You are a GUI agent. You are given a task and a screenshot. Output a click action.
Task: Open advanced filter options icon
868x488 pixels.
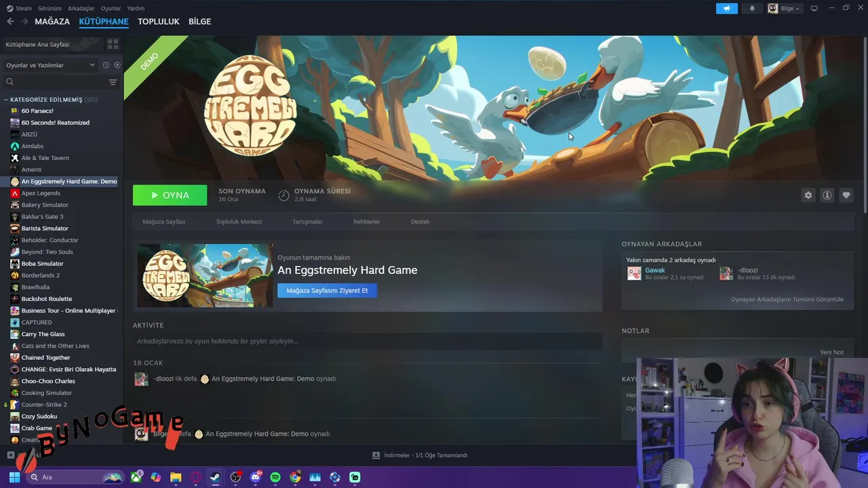[113, 82]
